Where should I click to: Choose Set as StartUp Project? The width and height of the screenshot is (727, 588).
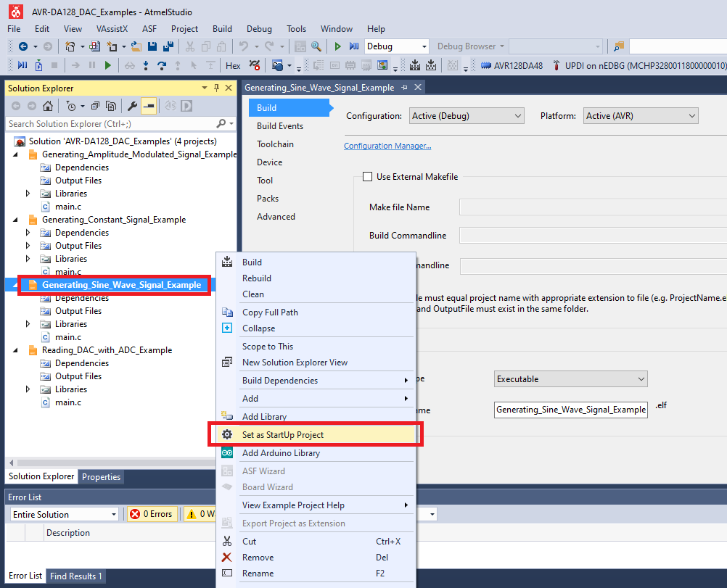[x=316, y=434]
